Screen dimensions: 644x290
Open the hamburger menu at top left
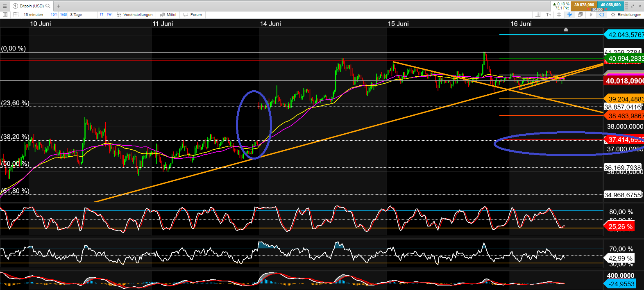coord(5,6)
